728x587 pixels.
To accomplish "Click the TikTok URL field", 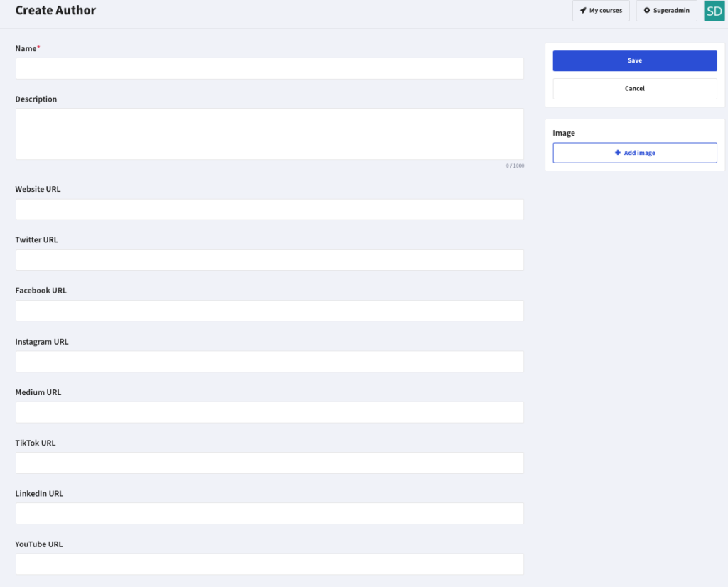I will [x=269, y=463].
